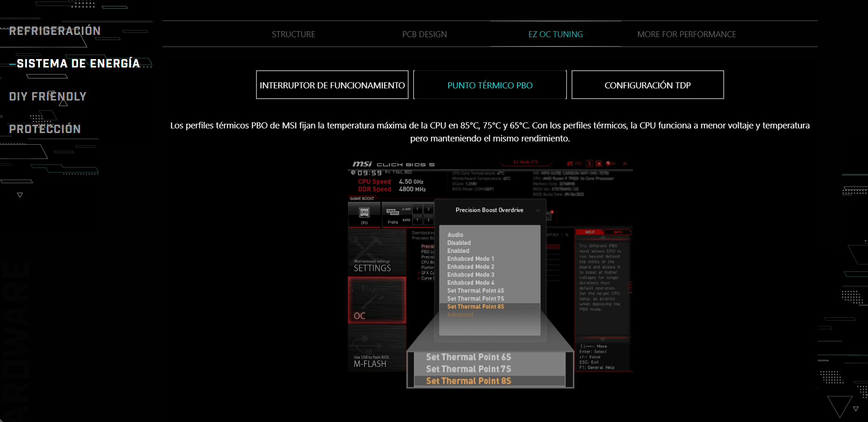Click INTERRUPTOR DE FUNCIONAMIENTO button

332,85
